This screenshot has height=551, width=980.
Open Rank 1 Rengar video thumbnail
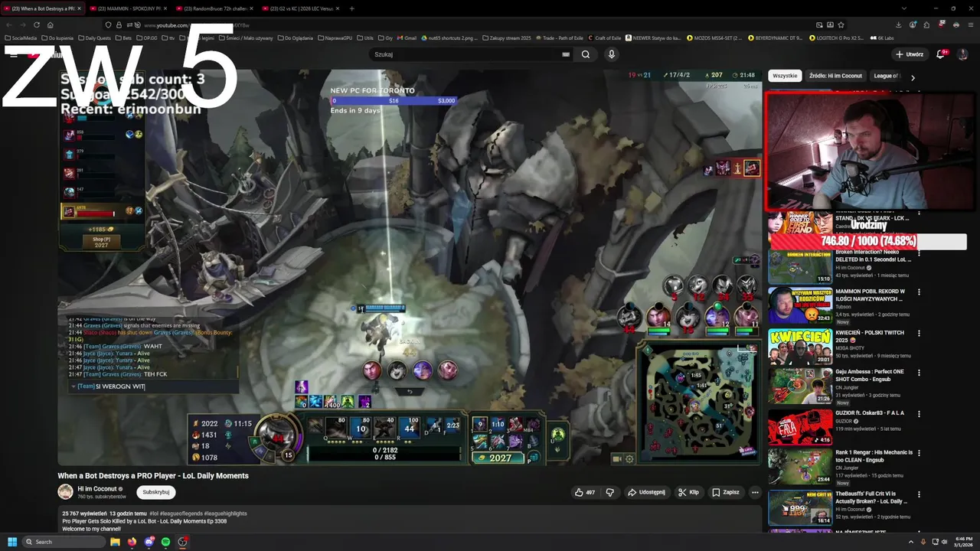pyautogui.click(x=800, y=467)
